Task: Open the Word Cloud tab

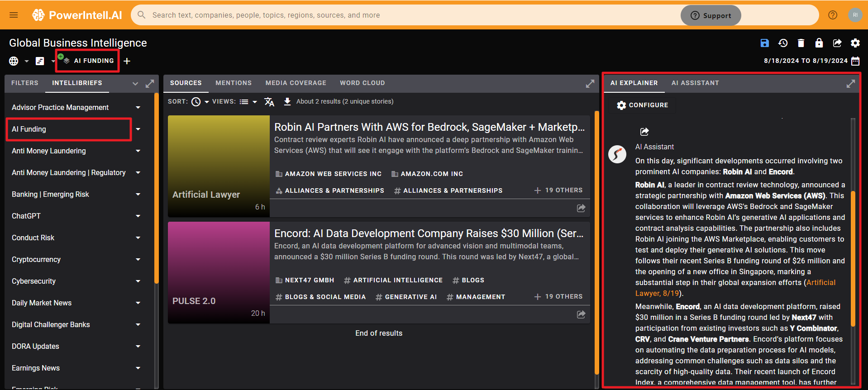Action: (x=362, y=83)
